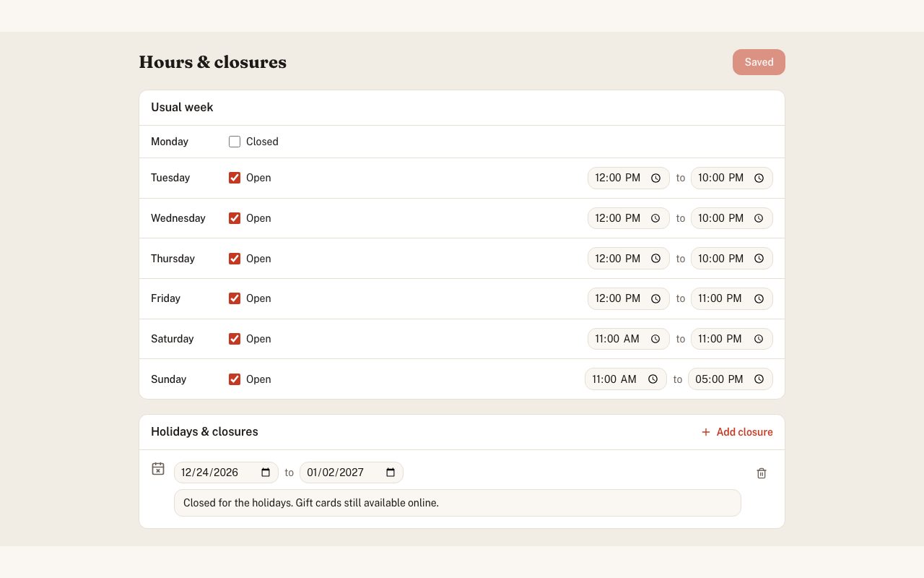This screenshot has width=924, height=578.
Task: Click the Tuesday day label
Action: click(x=170, y=178)
